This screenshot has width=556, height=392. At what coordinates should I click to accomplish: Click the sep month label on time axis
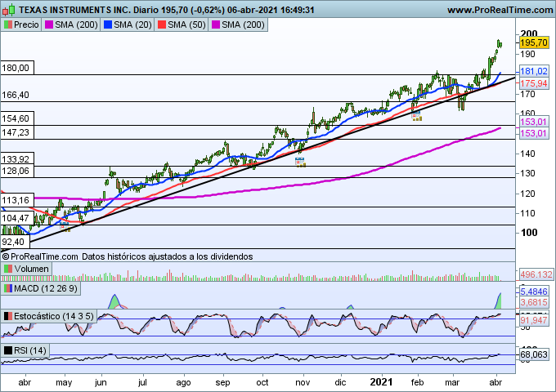click(222, 382)
